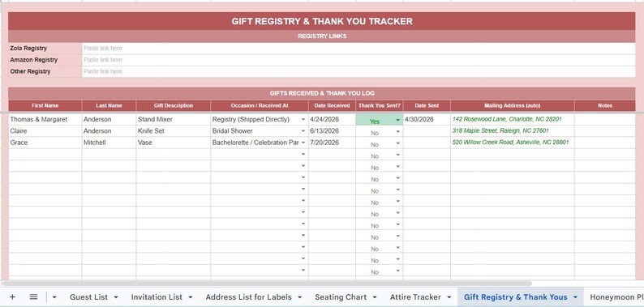Click Amazon Registry paste link field

[358, 60]
